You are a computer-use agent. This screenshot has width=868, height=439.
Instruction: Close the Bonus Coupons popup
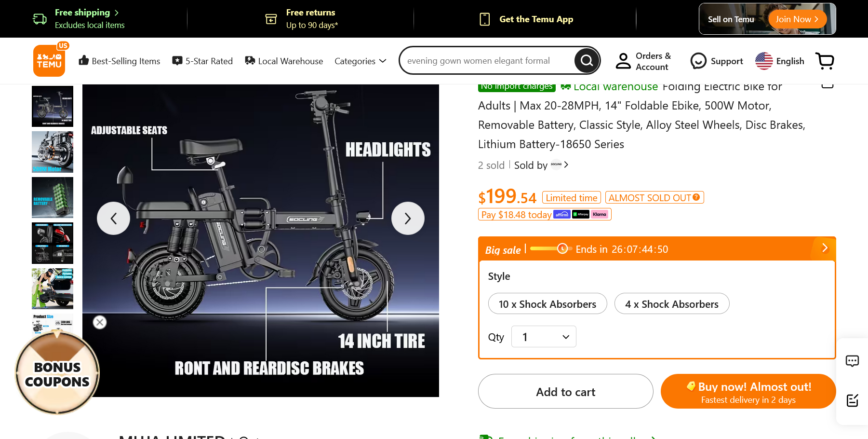coord(100,322)
